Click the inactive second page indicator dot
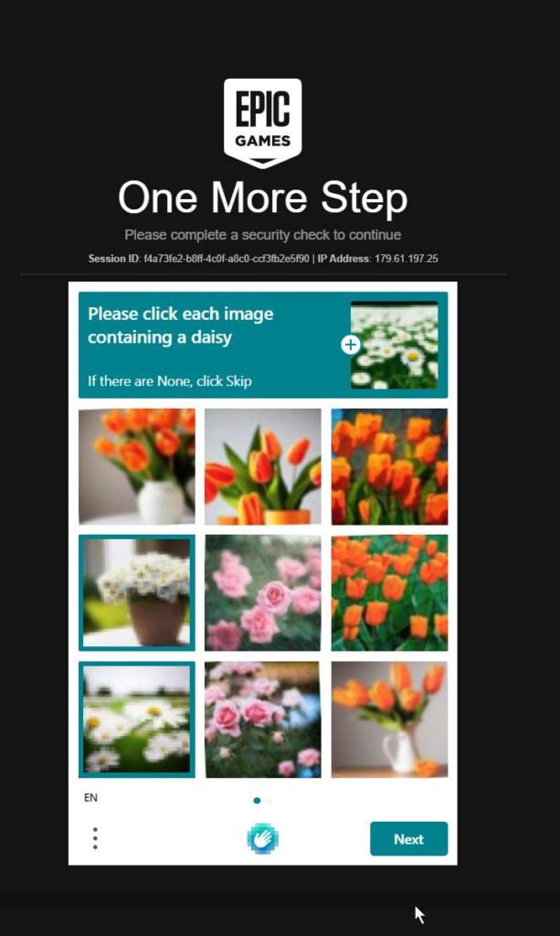The image size is (560, 936). point(269,801)
